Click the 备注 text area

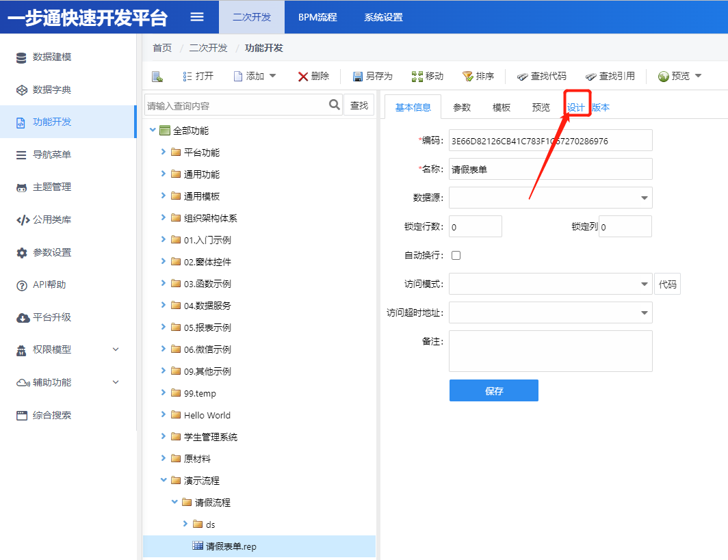click(x=550, y=351)
